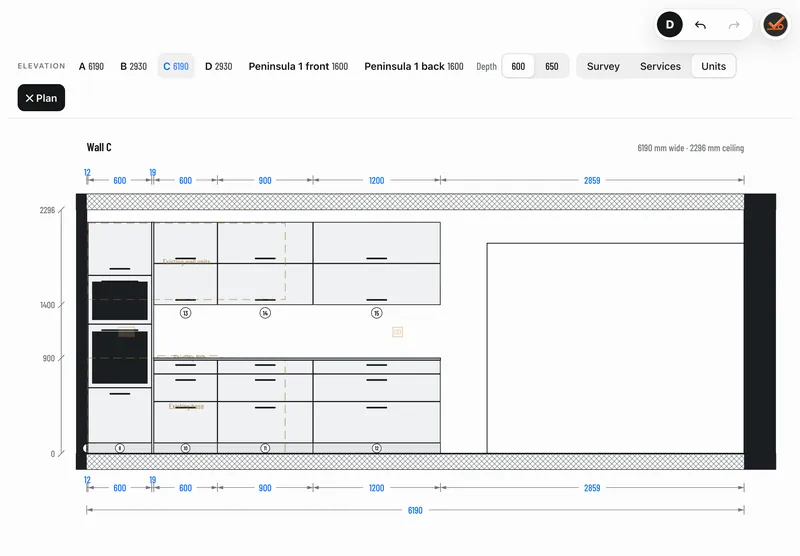Click the orange double socket symbol
Image resolution: width=800 pixels, height=556 pixels.
pyautogui.click(x=397, y=332)
